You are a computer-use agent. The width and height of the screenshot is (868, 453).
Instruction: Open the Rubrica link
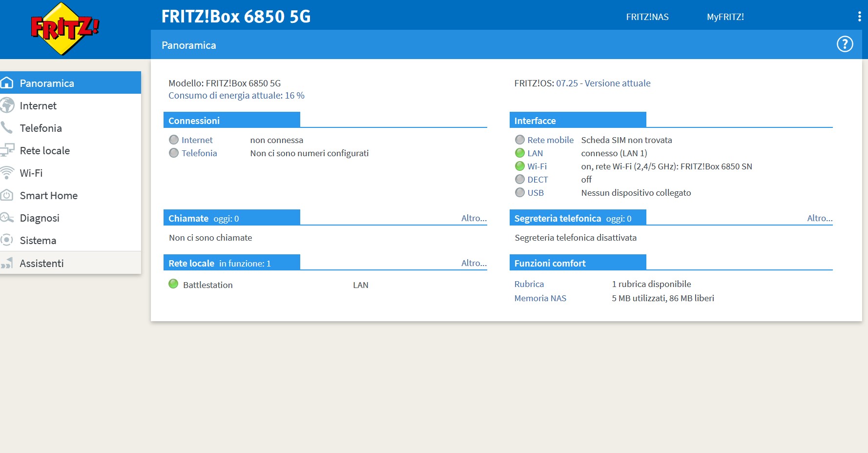click(529, 284)
